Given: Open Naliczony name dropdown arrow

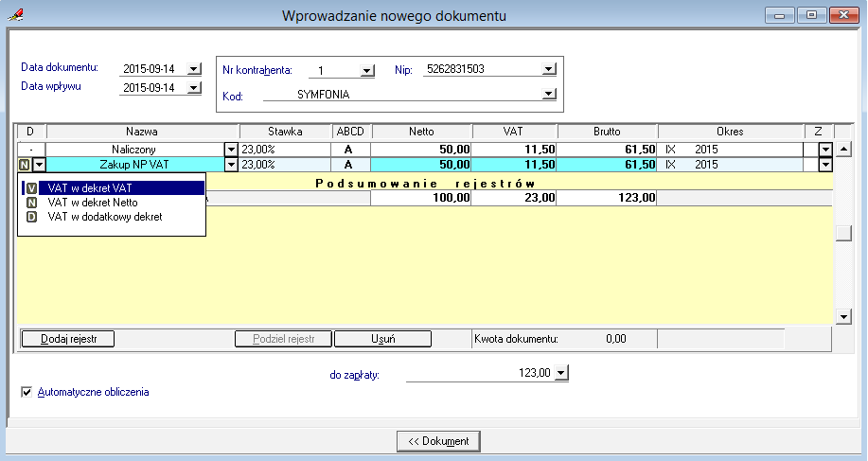Looking at the screenshot, I should 231,150.
